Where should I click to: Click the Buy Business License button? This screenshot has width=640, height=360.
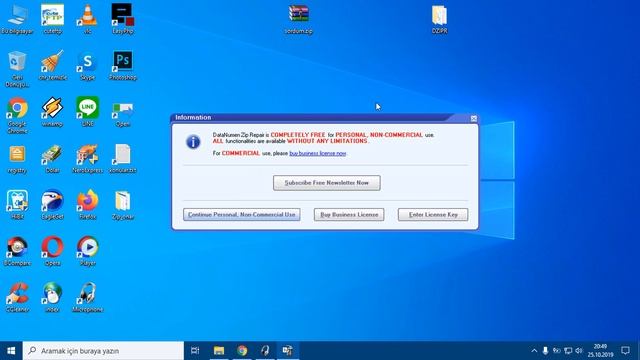coord(349,215)
